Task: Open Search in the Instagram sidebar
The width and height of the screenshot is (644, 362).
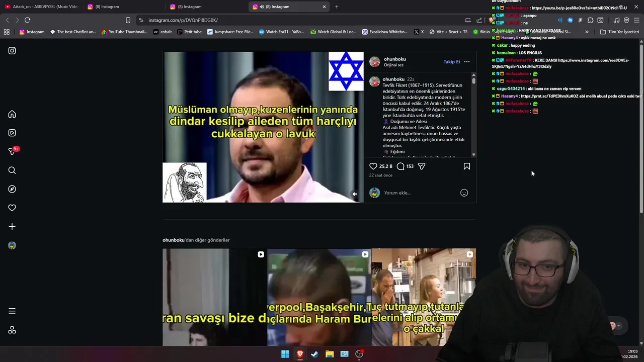Action: pyautogui.click(x=12, y=170)
